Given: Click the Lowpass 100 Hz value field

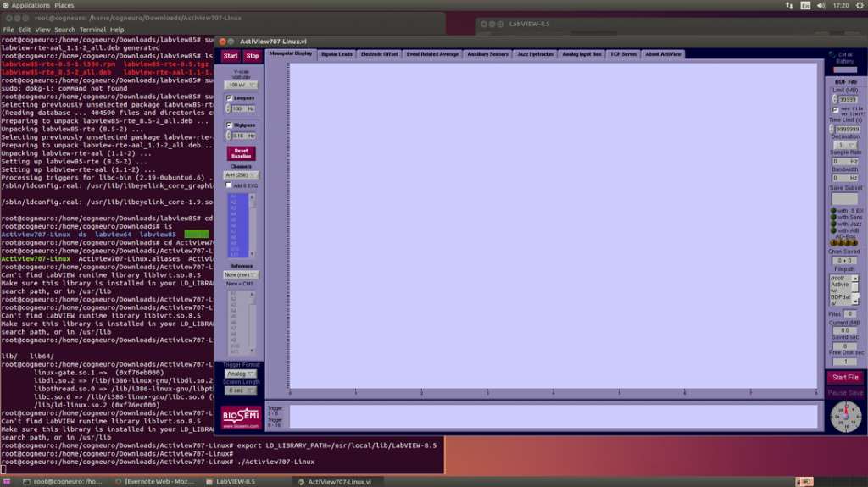Looking at the screenshot, I should [243, 108].
